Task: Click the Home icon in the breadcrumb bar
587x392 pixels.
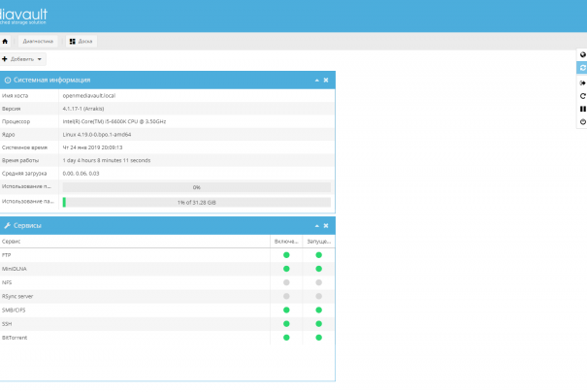Action: pos(5,42)
